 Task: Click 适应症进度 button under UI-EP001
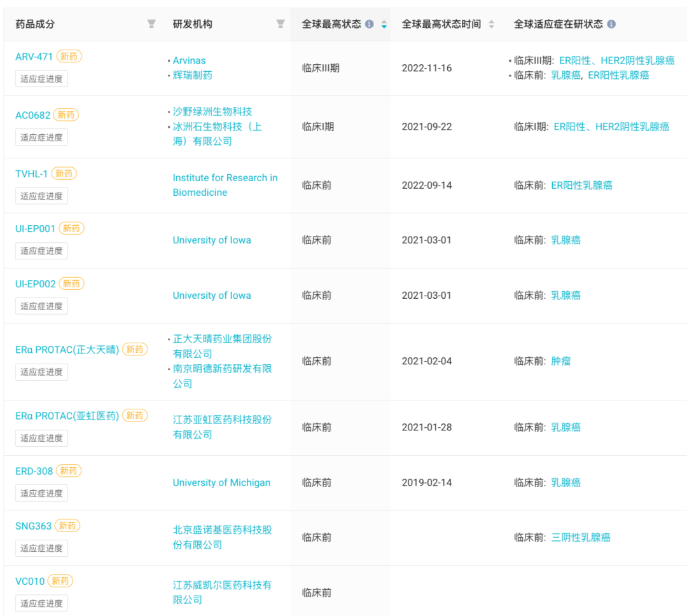(x=41, y=251)
